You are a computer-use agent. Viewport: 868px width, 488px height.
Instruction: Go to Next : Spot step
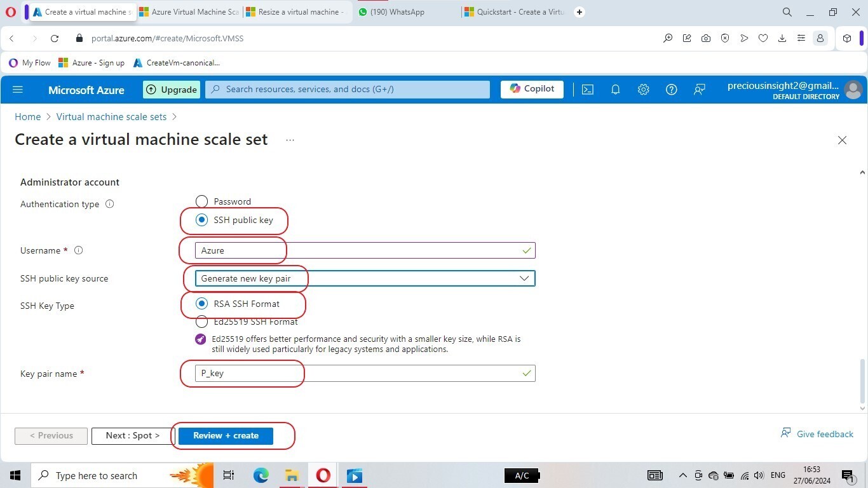point(133,436)
